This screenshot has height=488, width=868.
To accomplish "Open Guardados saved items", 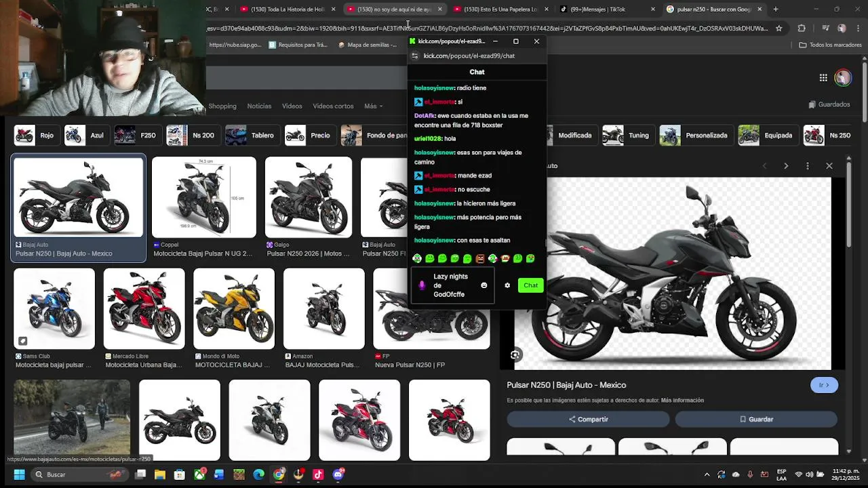I will tap(829, 104).
